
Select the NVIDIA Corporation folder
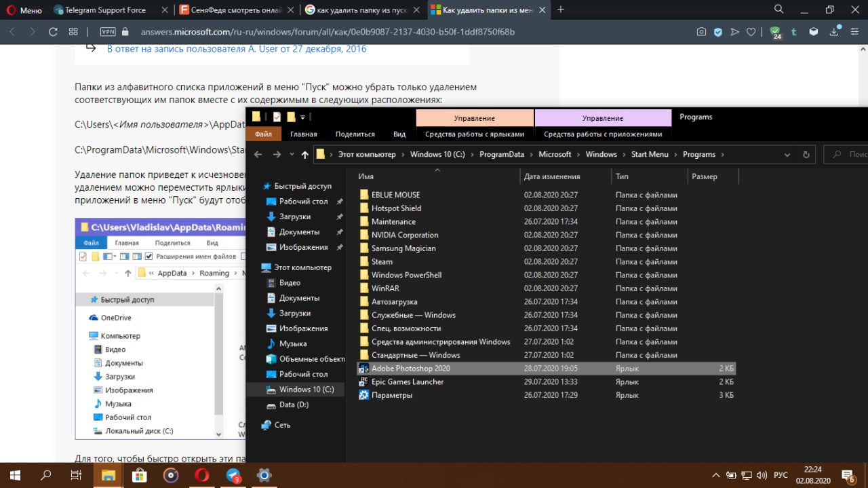coord(405,235)
